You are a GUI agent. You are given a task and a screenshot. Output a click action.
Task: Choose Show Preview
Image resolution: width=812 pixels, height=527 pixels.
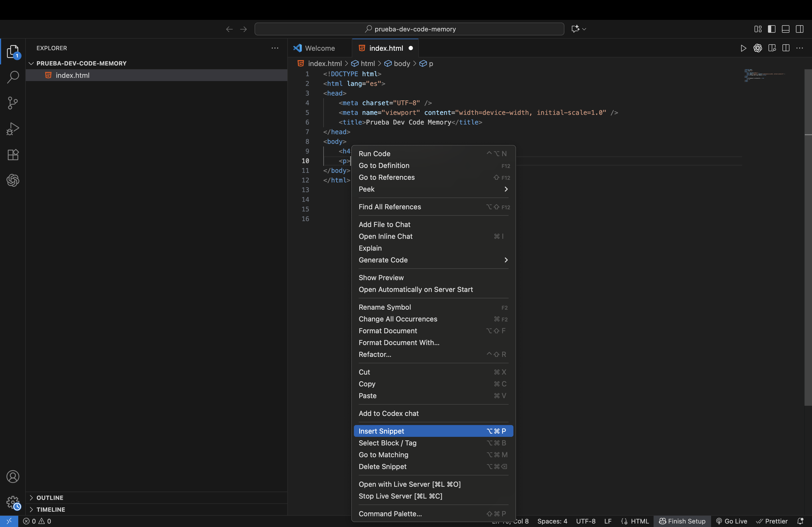pyautogui.click(x=433, y=278)
